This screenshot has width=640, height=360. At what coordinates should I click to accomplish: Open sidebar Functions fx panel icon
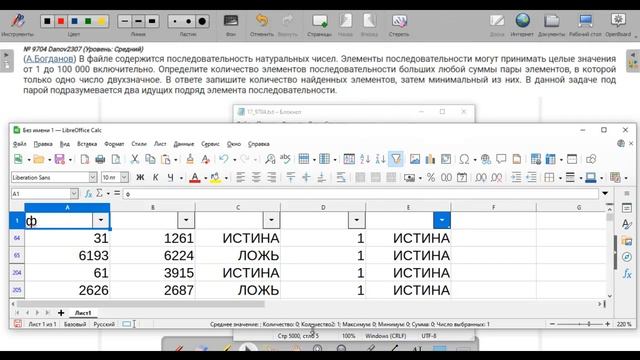point(627,273)
